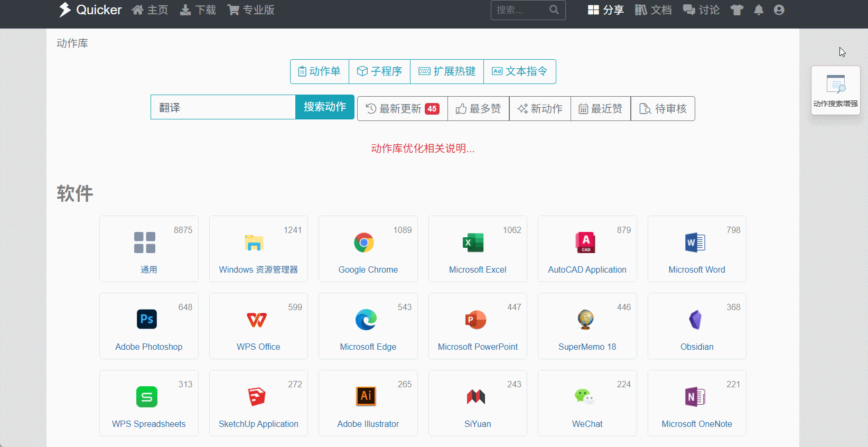Show 新动作 list

(540, 109)
